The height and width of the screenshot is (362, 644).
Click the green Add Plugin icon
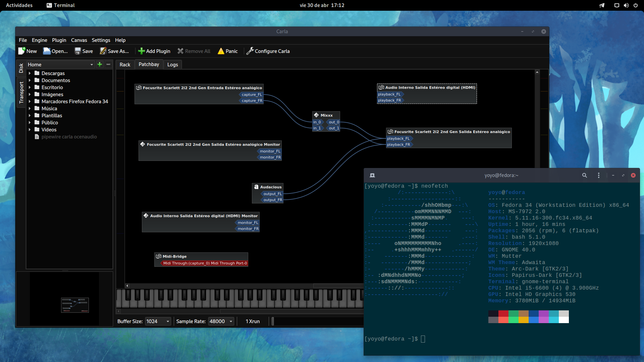point(142,51)
